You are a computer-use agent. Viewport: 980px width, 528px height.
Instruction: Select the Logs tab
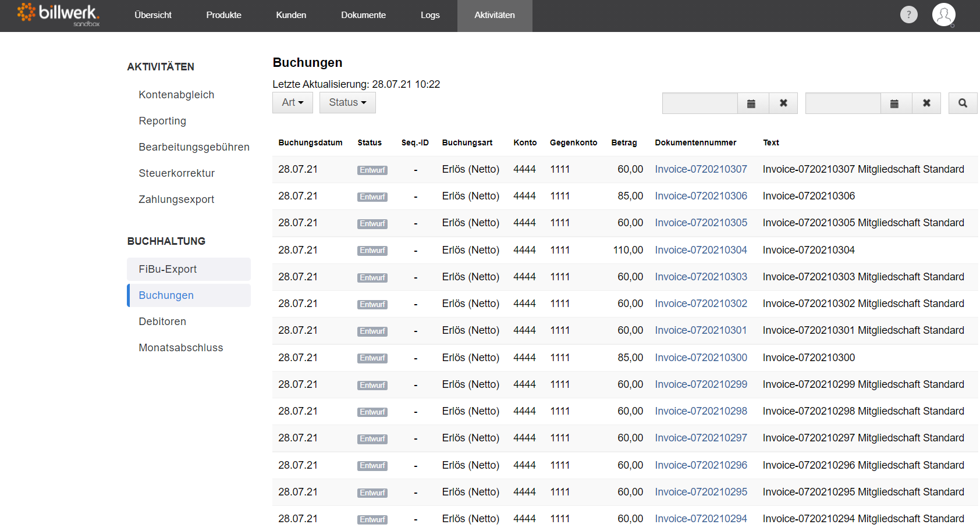[430, 15]
